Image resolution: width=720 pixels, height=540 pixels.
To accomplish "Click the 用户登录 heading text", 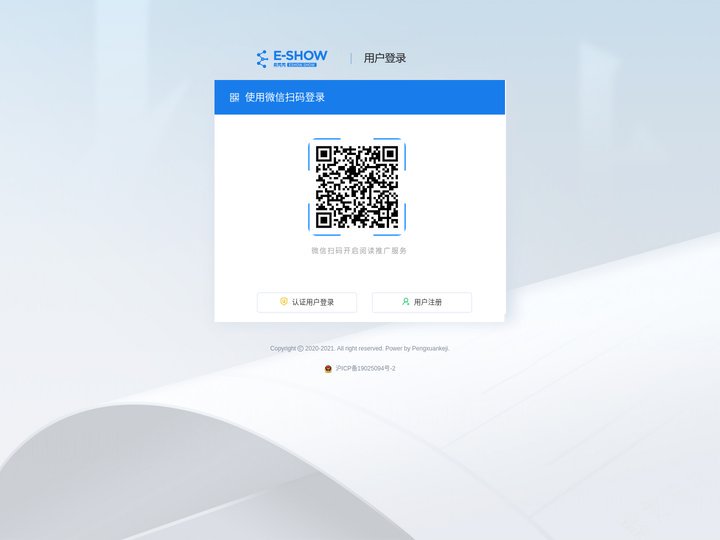I will 385,58.
